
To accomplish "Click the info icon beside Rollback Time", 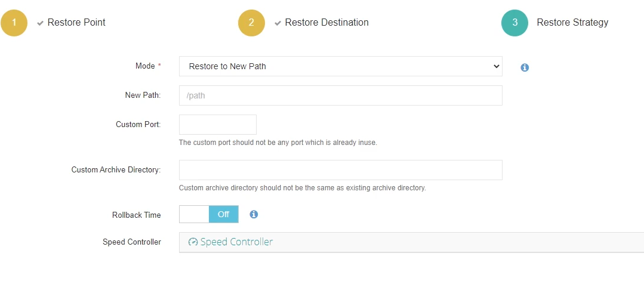I will click(254, 214).
